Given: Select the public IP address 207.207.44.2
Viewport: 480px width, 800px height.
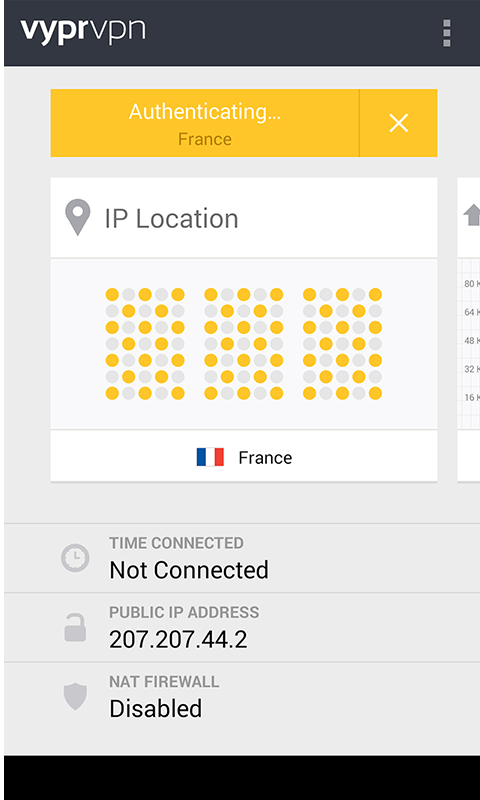Looking at the screenshot, I should click(178, 639).
